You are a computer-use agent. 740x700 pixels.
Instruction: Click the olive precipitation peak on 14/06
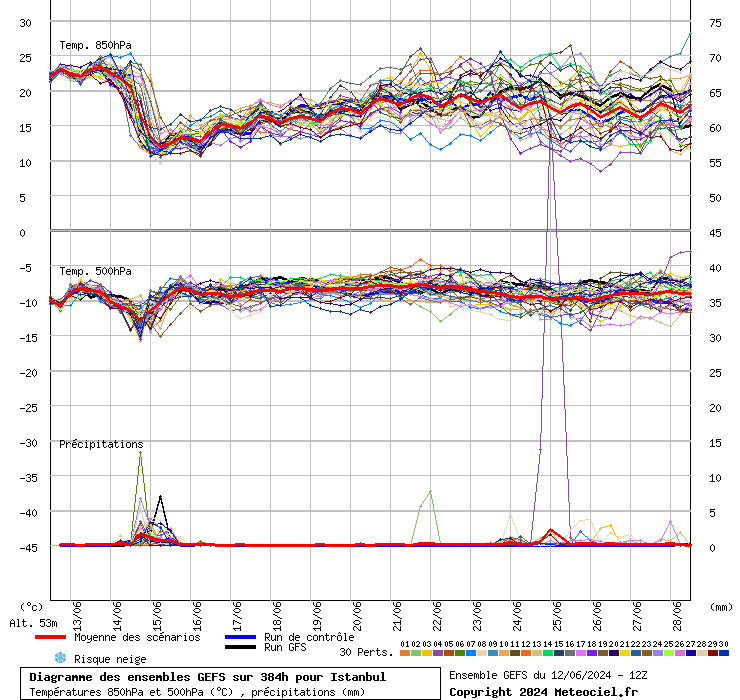pyautogui.click(x=140, y=453)
